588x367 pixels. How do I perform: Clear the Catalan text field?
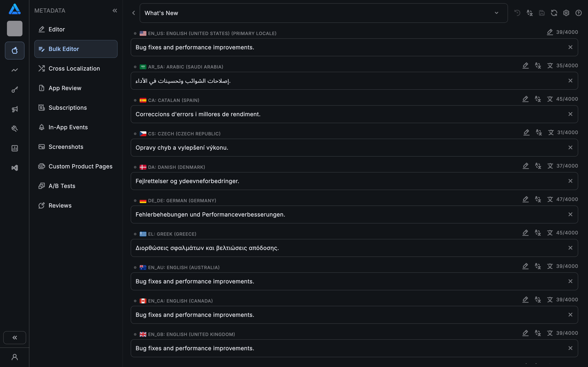570,114
